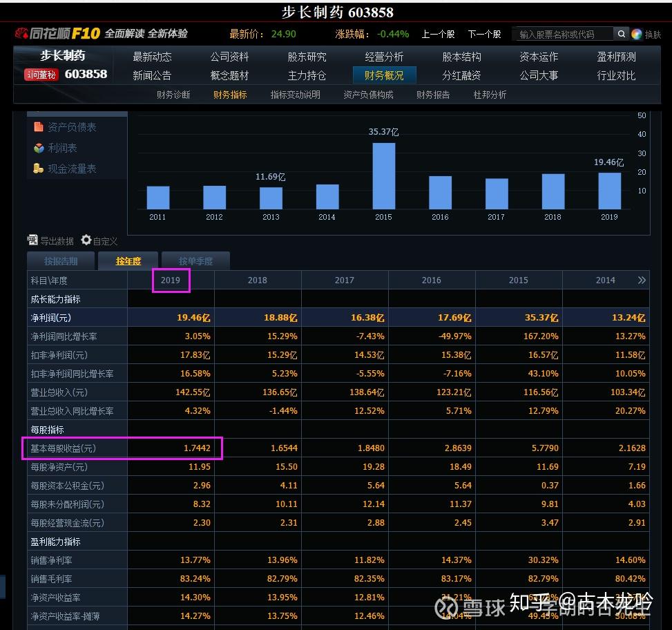Open the 分红融资 menu item
The image size is (672, 630).
point(461,75)
